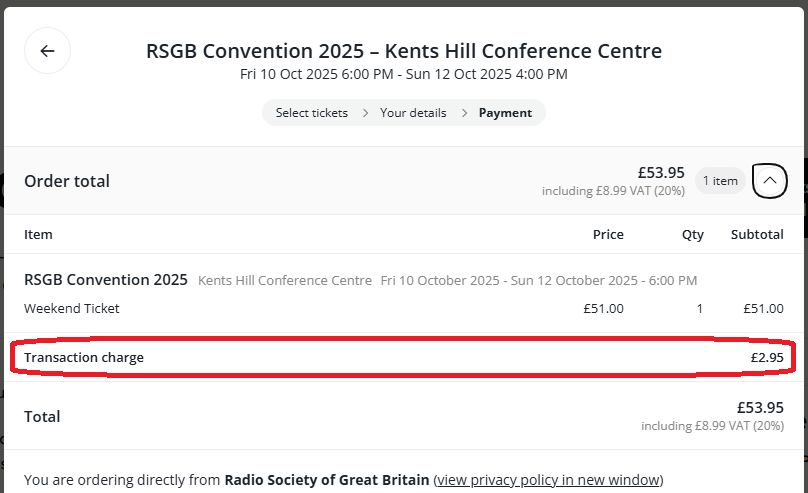Open the Your details step
The image size is (808, 493).
coord(413,113)
